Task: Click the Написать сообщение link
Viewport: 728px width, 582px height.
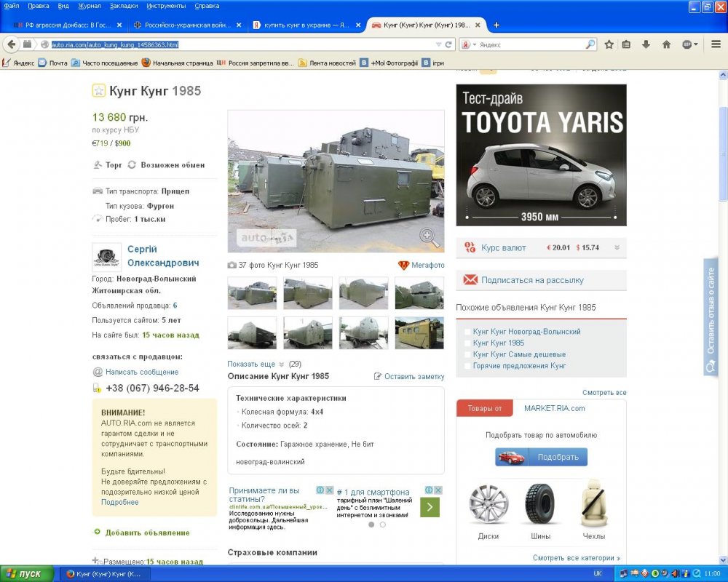Action: (141, 372)
